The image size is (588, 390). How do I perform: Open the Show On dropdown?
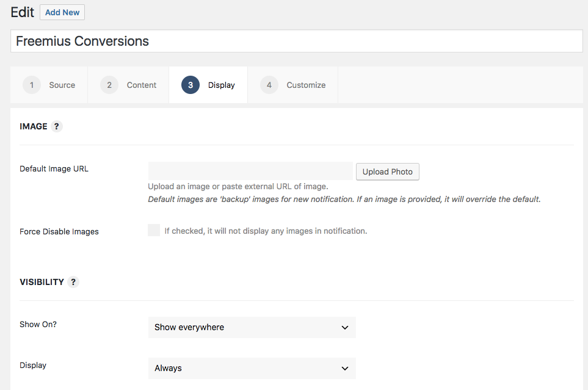coord(252,327)
